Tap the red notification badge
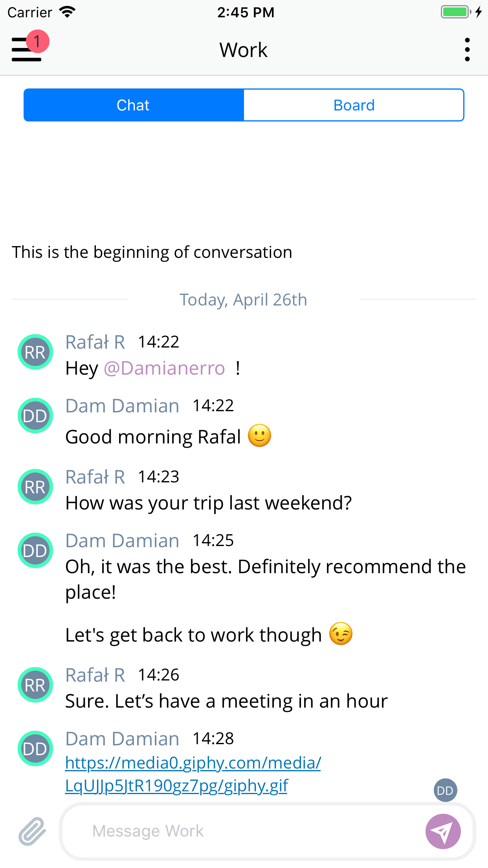This screenshot has width=488, height=868. [38, 41]
